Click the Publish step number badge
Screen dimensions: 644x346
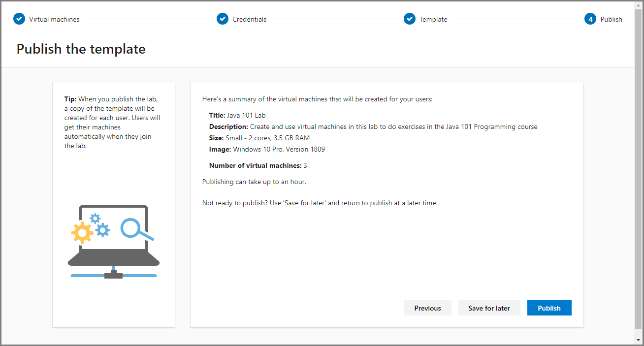[589, 19]
